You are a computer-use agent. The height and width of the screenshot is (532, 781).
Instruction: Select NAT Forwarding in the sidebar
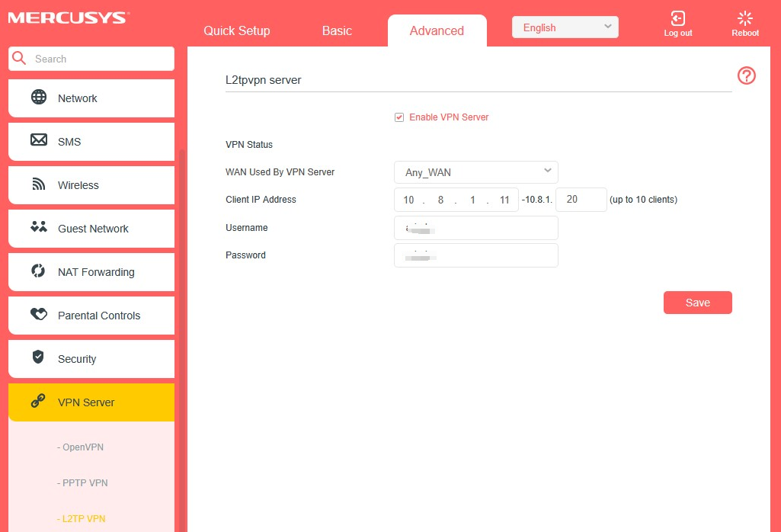coord(95,272)
